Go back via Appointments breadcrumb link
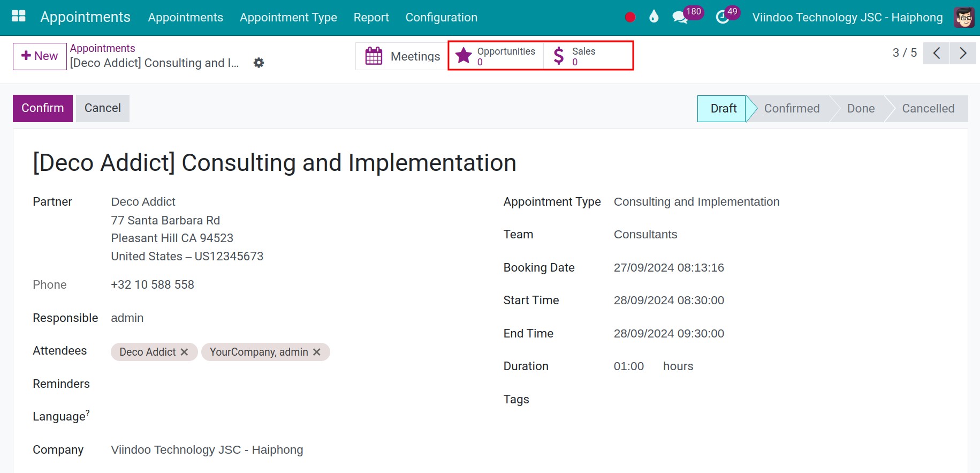Viewport: 980px width, 473px height. click(x=102, y=48)
